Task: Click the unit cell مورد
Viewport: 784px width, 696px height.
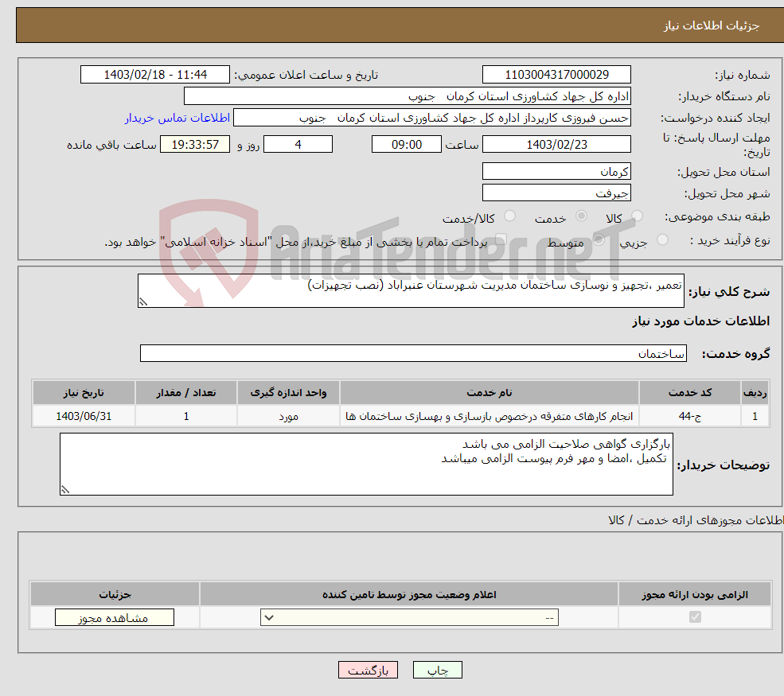Action: pos(288,416)
